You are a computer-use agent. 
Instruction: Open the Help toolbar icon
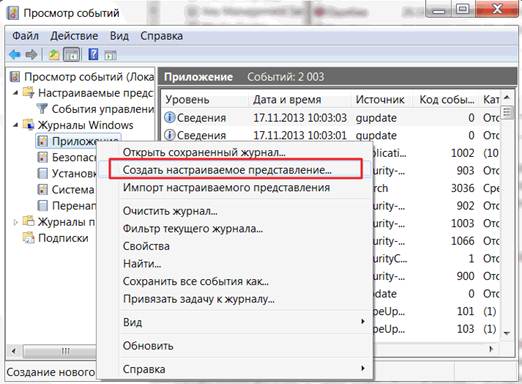pyautogui.click(x=93, y=54)
